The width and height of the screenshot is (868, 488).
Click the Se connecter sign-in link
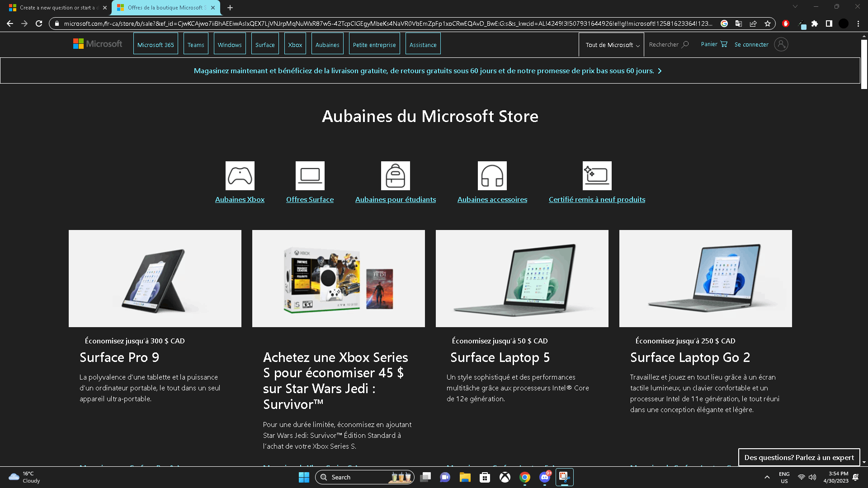[751, 44]
